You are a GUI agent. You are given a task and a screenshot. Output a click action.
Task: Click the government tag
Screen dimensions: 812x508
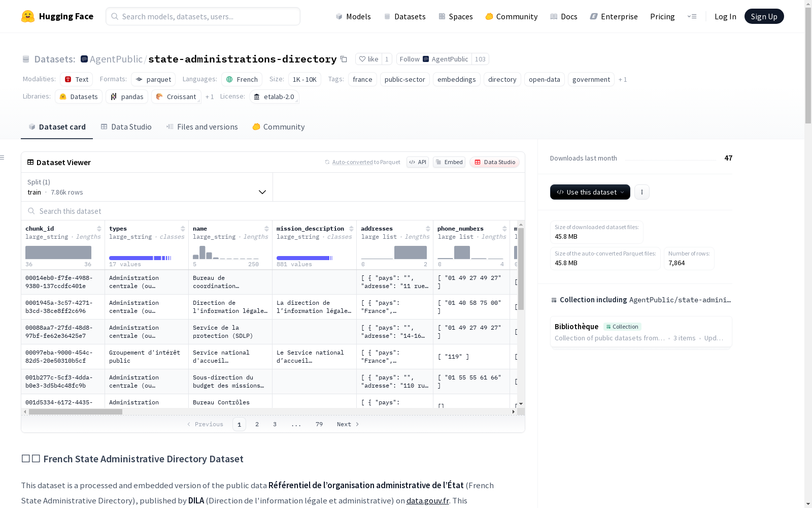(x=591, y=79)
